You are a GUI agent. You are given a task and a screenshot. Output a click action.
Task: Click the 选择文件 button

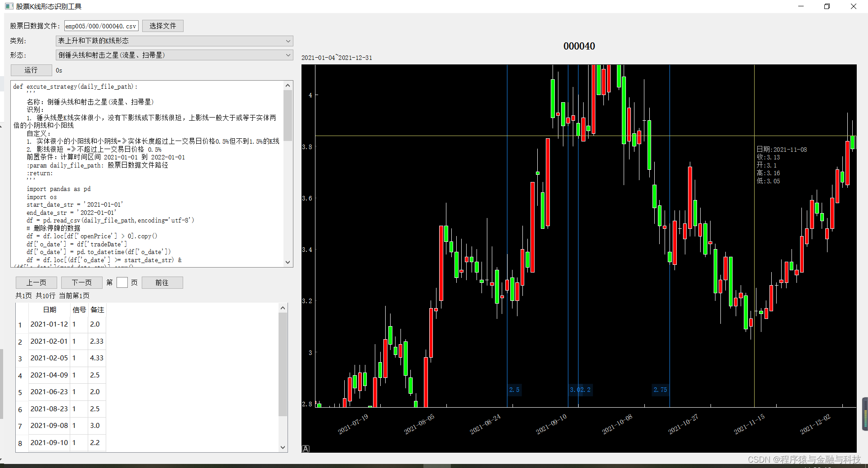click(163, 26)
